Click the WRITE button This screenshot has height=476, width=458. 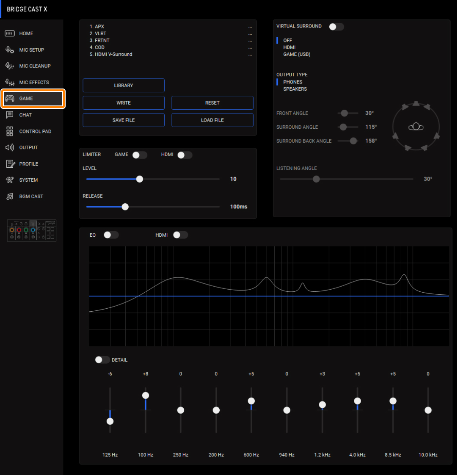tap(124, 102)
